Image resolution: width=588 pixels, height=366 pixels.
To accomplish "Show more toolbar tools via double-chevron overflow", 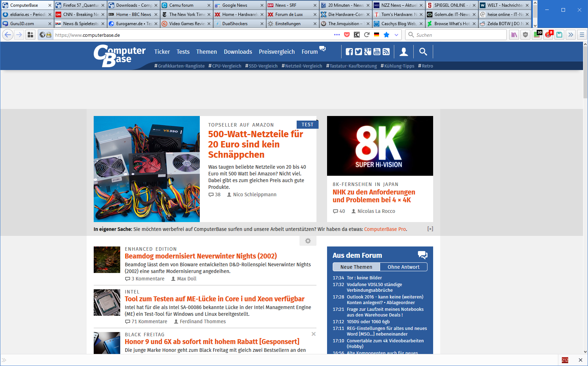I will pyautogui.click(x=571, y=35).
